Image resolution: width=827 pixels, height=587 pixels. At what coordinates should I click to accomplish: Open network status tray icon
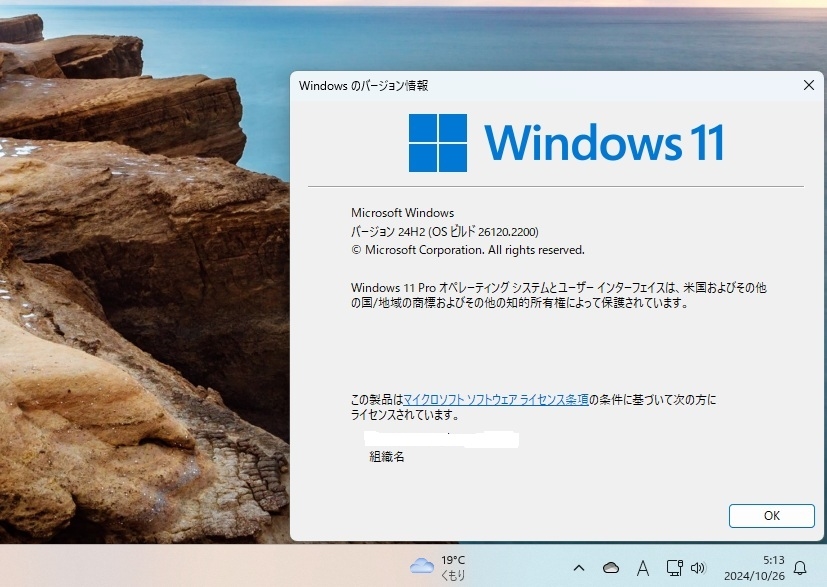(x=675, y=568)
